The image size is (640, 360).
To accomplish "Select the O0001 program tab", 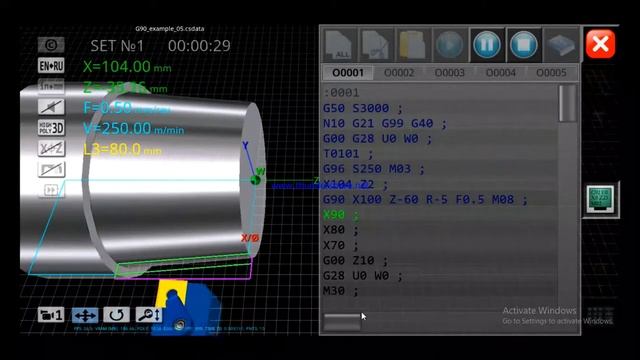I will [x=348, y=73].
